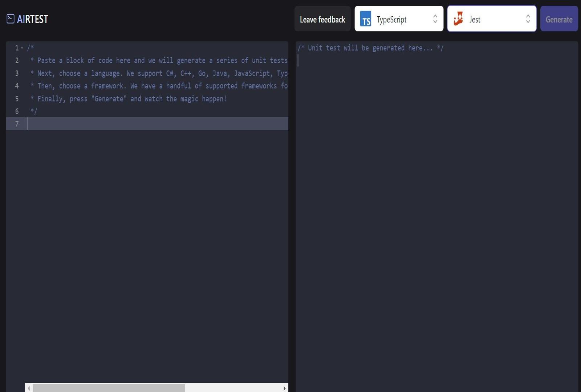Click the horizontal scrollbar thumb in code editor
This screenshot has height=392, width=581.
click(108, 388)
